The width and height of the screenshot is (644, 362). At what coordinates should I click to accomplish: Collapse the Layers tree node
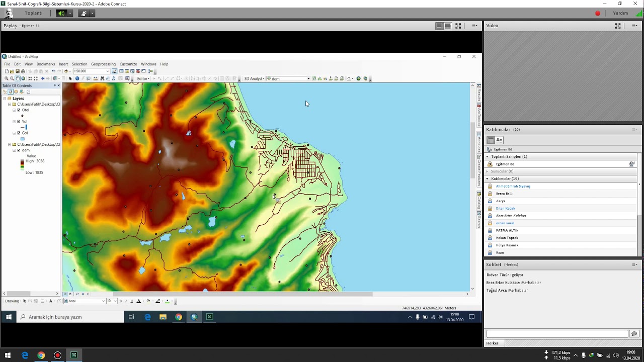click(x=4, y=99)
